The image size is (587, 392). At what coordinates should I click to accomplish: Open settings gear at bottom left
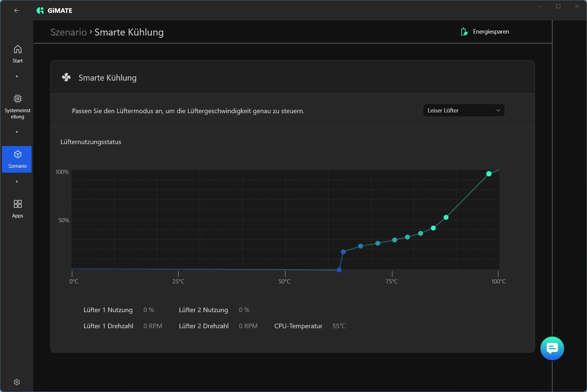click(x=17, y=382)
